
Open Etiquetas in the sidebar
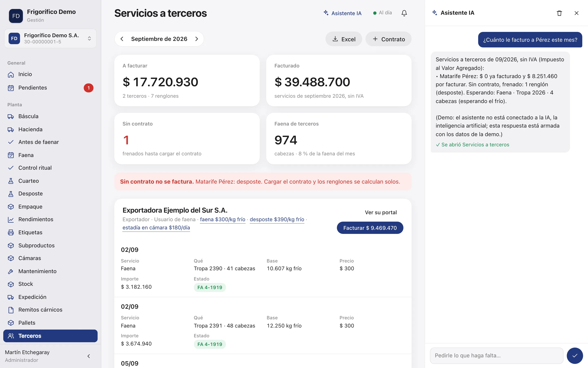click(x=50, y=232)
